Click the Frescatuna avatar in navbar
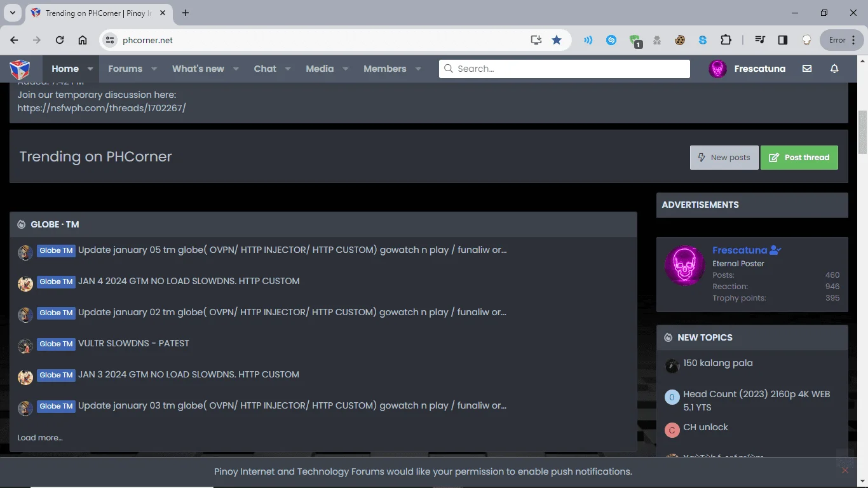Screen dimensions: 868x488 pyautogui.click(x=717, y=69)
